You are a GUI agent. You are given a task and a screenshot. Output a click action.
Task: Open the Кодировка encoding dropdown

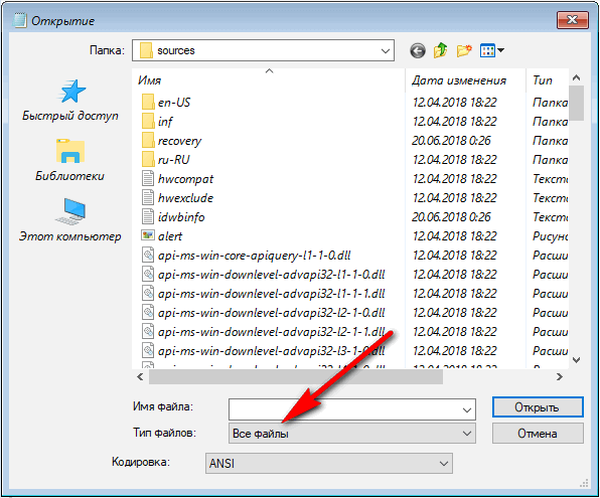pos(443,463)
